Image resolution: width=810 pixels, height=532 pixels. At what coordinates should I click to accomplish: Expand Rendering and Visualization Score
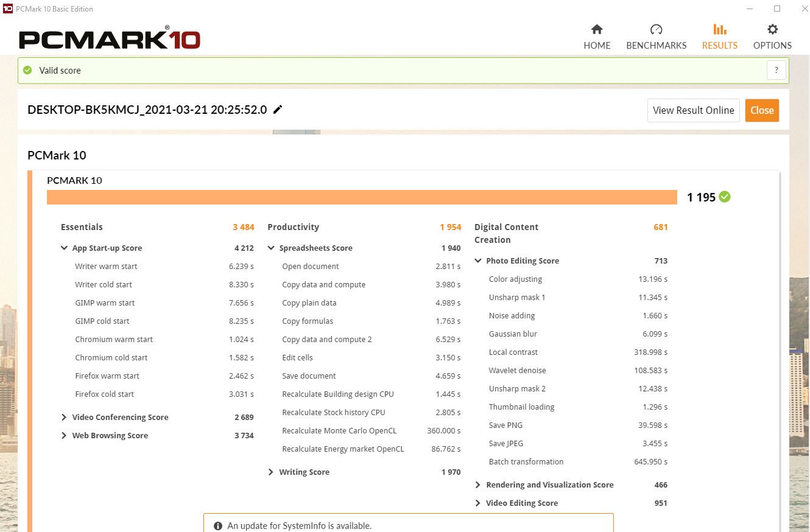point(478,485)
